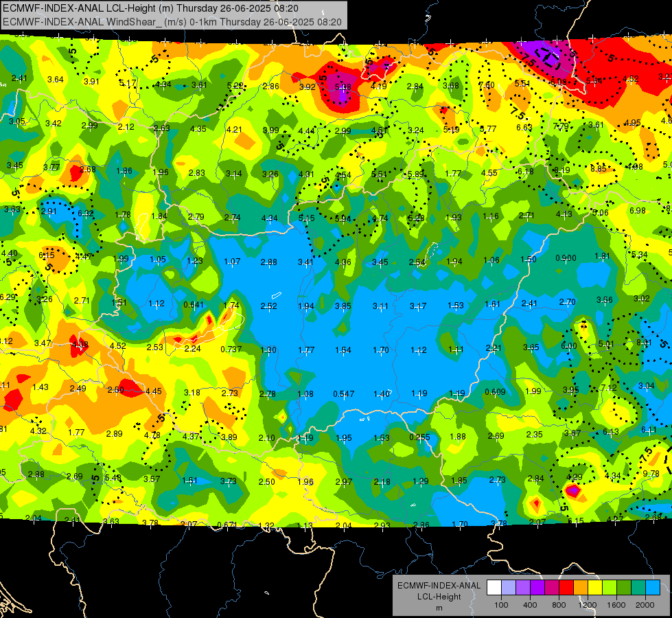The width and height of the screenshot is (672, 618).
Task: Click the wind shear value 6.98
Action: (637, 210)
